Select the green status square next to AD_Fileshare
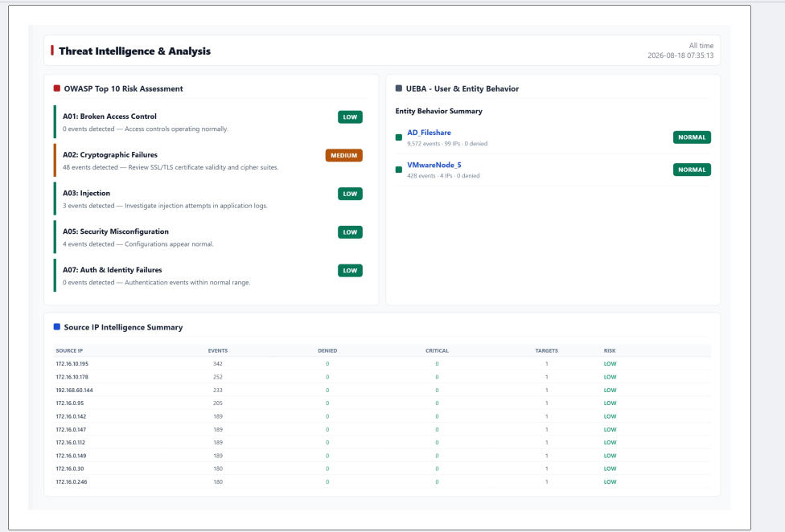 [x=399, y=137]
